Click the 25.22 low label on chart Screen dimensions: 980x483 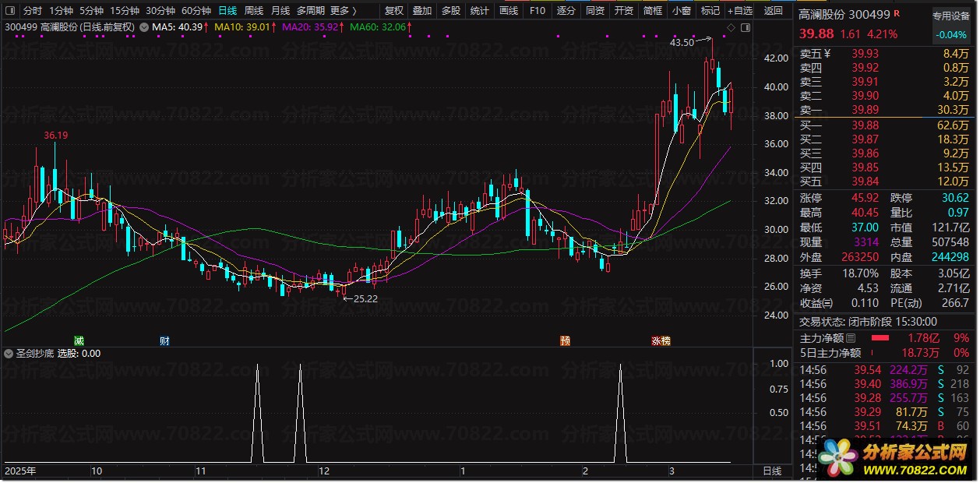(365, 298)
